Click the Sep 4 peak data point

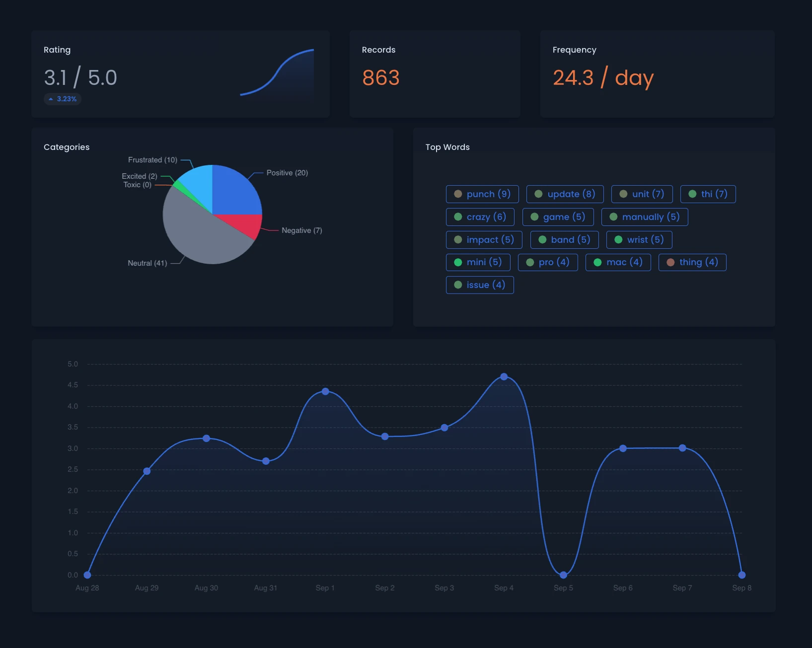click(x=504, y=377)
